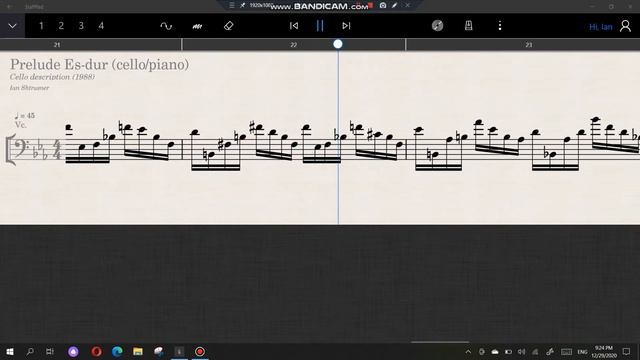Open the Bandicam menu icon

[231, 5]
